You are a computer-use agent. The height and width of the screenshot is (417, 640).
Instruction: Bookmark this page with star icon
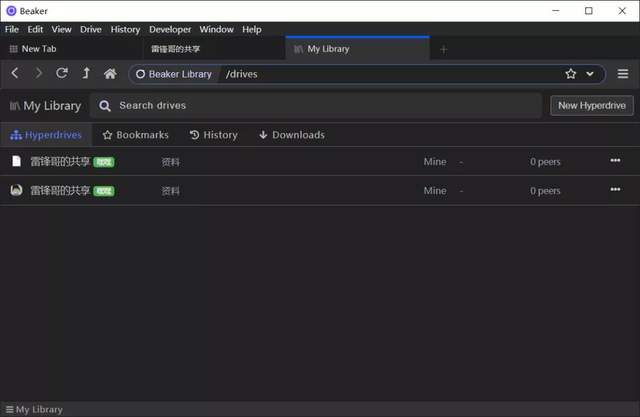coord(571,74)
